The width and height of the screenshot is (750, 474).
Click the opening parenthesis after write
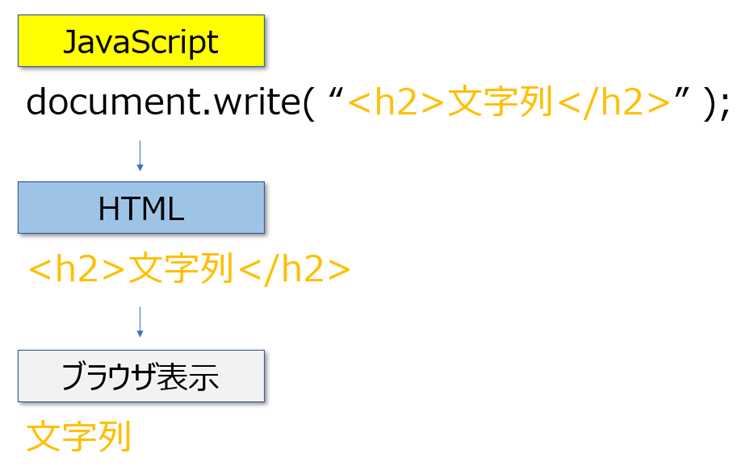tap(309, 104)
